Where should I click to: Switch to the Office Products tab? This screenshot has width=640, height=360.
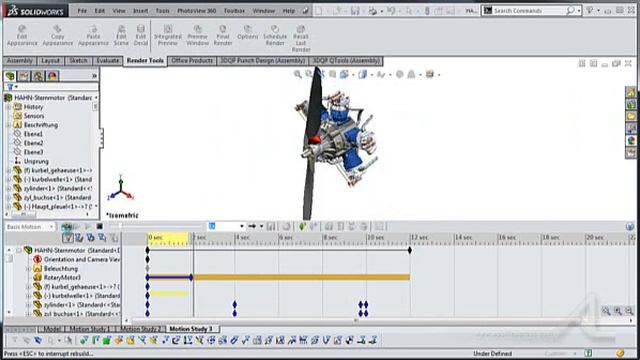(x=192, y=61)
